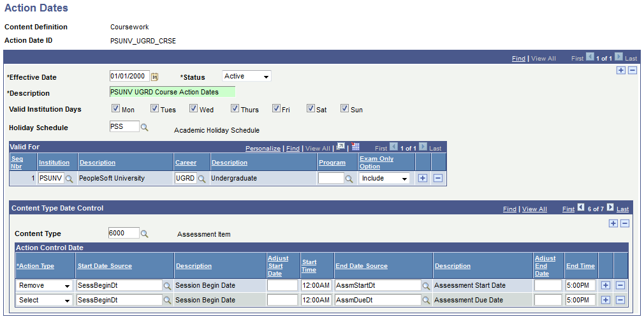Look up Holiday Schedule values
Viewport: 644px width, 319px height.
pyautogui.click(x=144, y=128)
